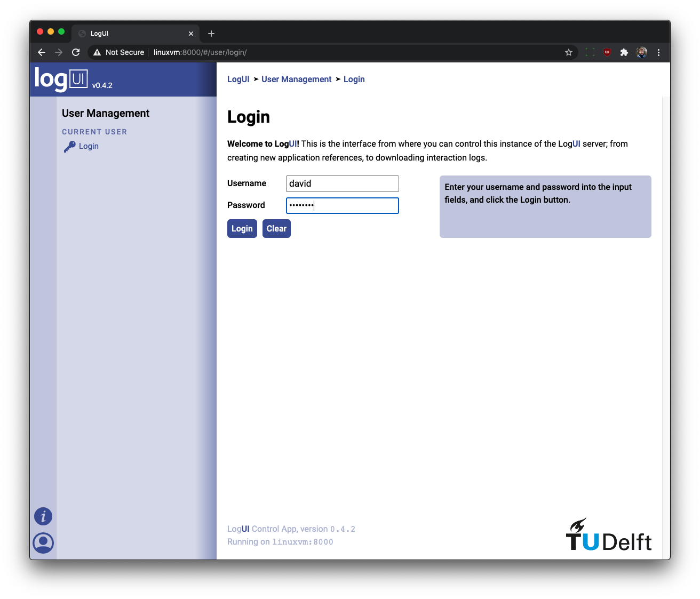Click the browser back arrow

click(x=42, y=52)
